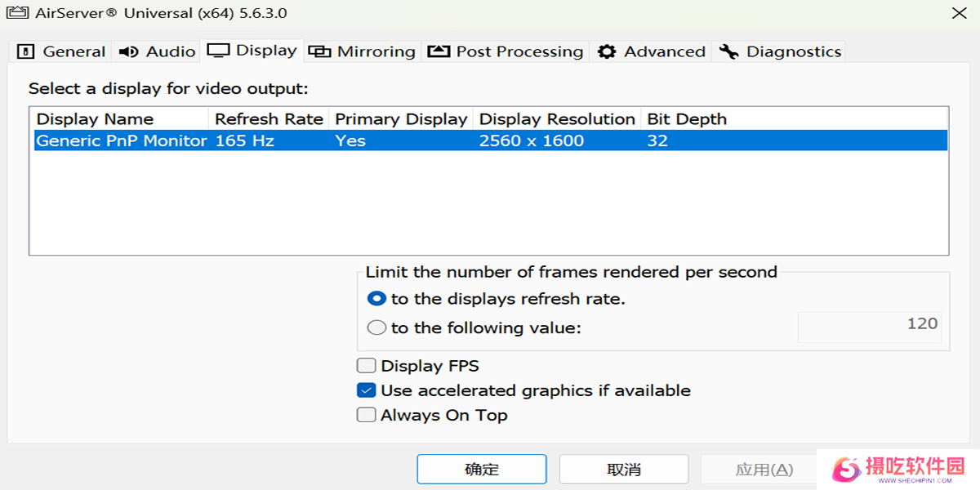The width and height of the screenshot is (980, 490).
Task: Click the General tab icon
Action: coord(26,52)
